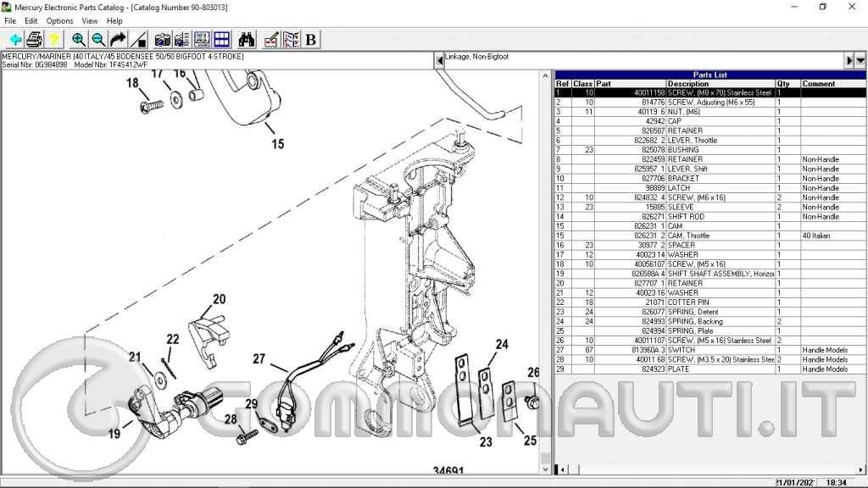Click the camera with list toolbar icon

182,39
